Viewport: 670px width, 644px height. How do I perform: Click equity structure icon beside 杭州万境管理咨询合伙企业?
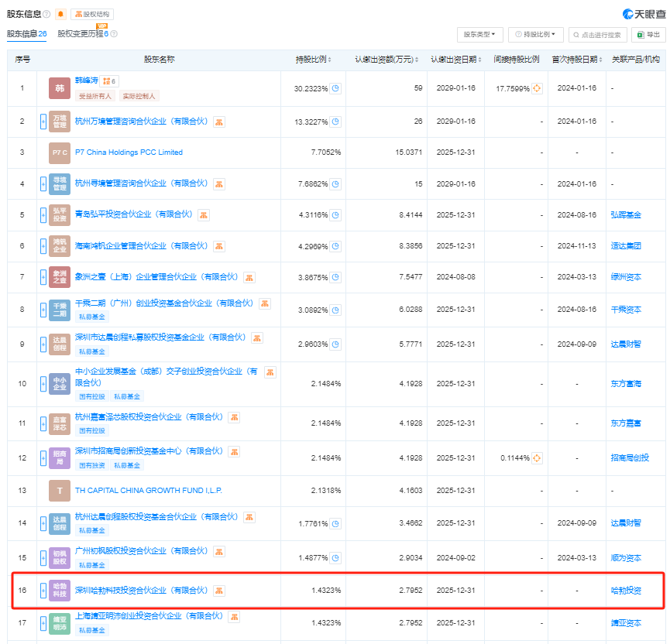tap(219, 121)
